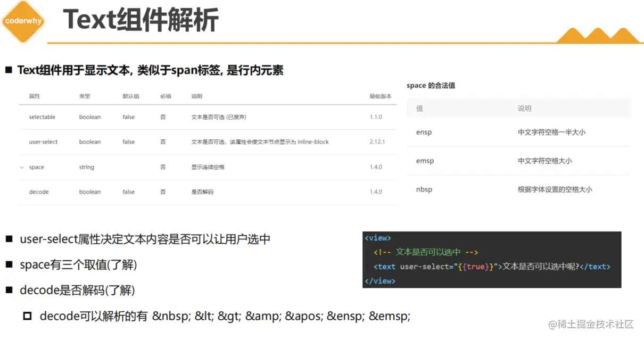Select description 显示连续空格

208,167
